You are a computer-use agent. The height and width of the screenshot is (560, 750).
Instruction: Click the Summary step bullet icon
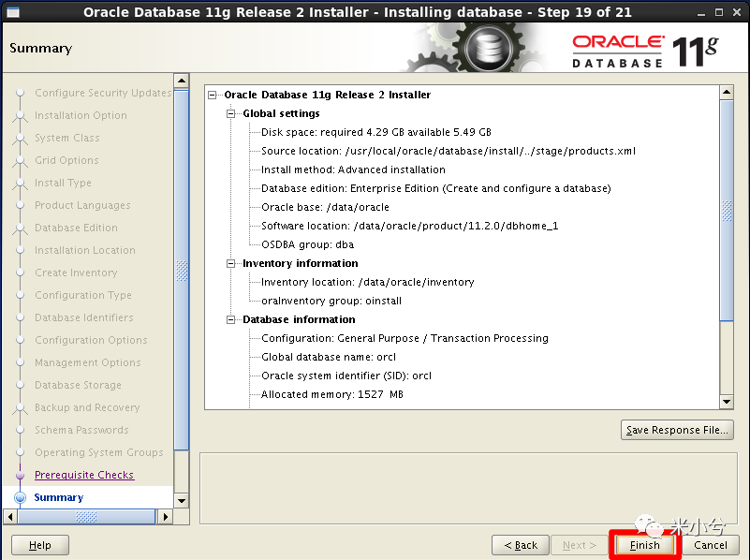[20, 498]
